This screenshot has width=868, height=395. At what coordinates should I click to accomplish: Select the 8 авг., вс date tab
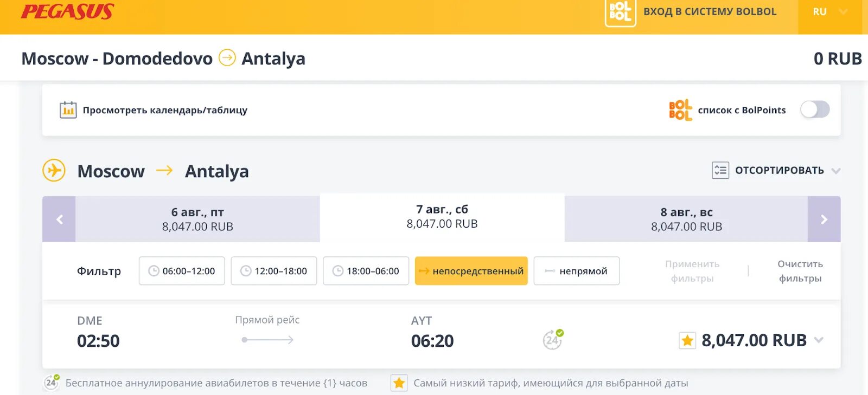[x=686, y=219]
